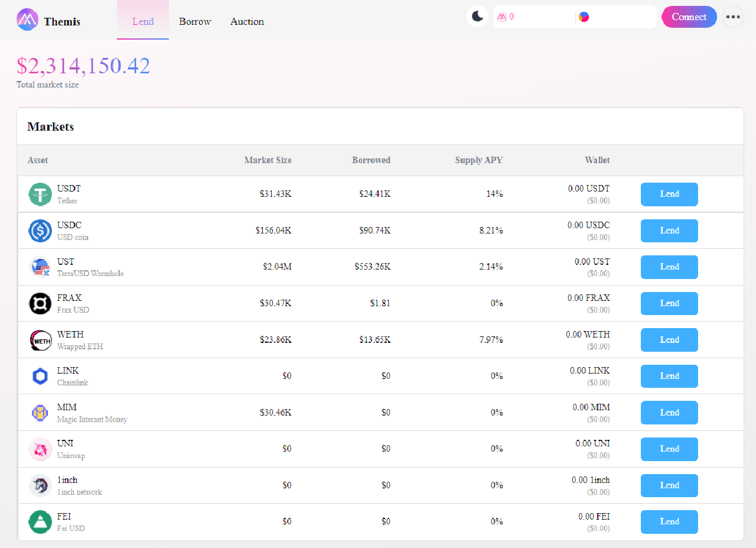Viewport: 756px width, 548px height.
Task: Click WETH market size $23.86K
Action: (275, 340)
